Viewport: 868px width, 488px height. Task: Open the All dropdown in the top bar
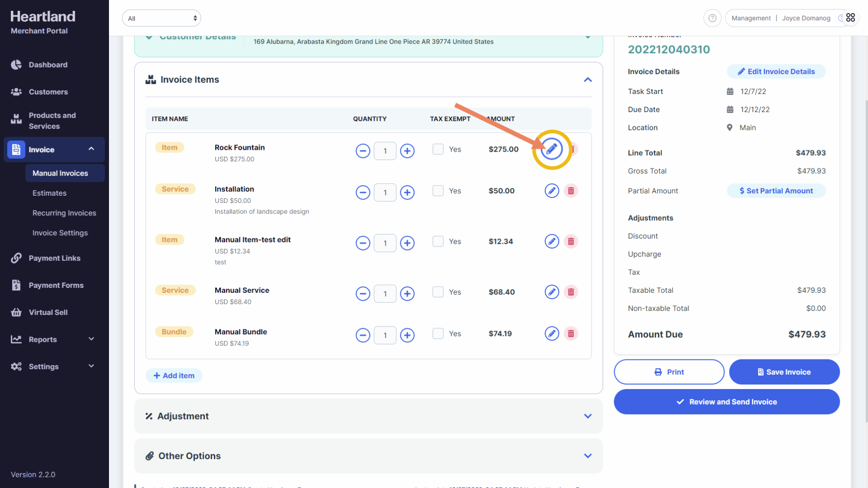tap(161, 19)
